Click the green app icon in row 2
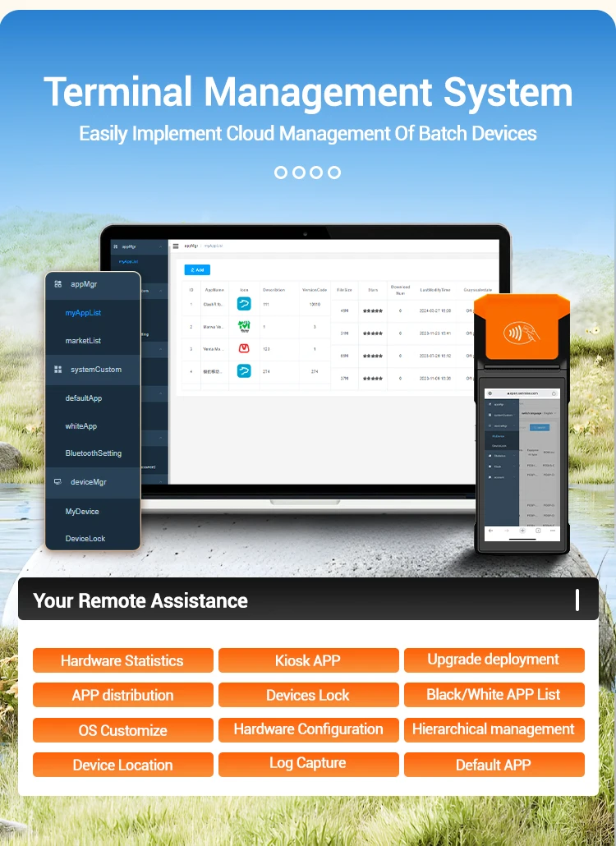616x846 pixels. (x=244, y=326)
